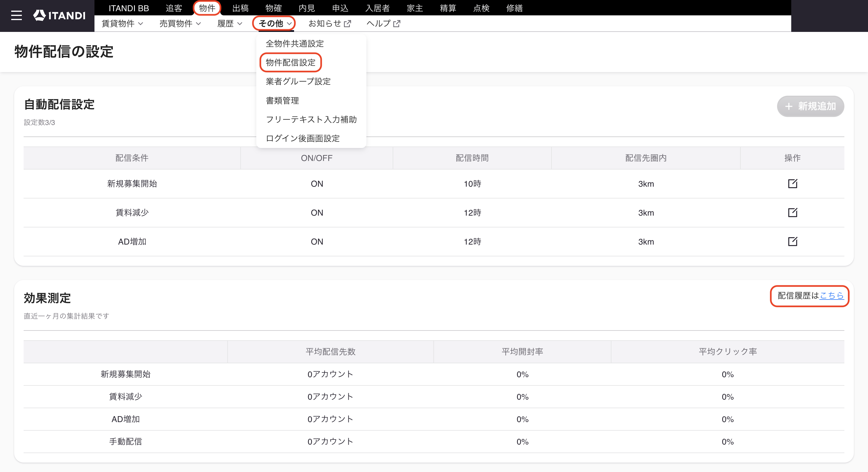This screenshot has width=868, height=472.
Task: Open お知らせ external link
Action: tap(330, 24)
